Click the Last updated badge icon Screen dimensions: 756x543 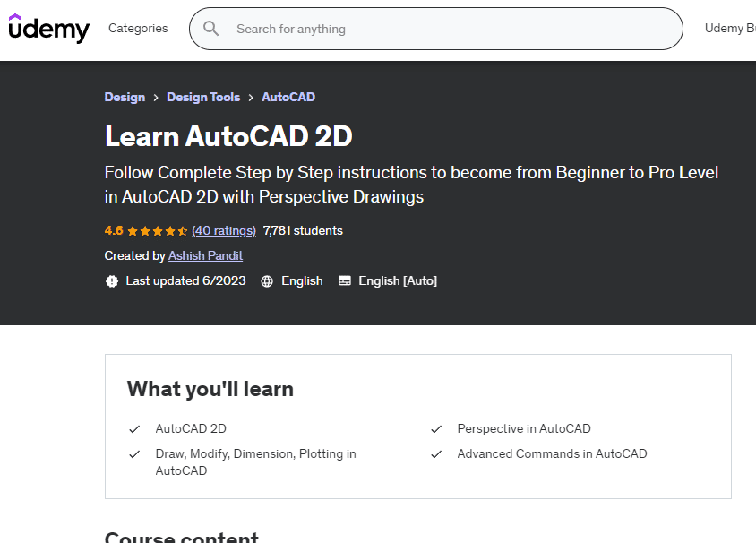(112, 281)
